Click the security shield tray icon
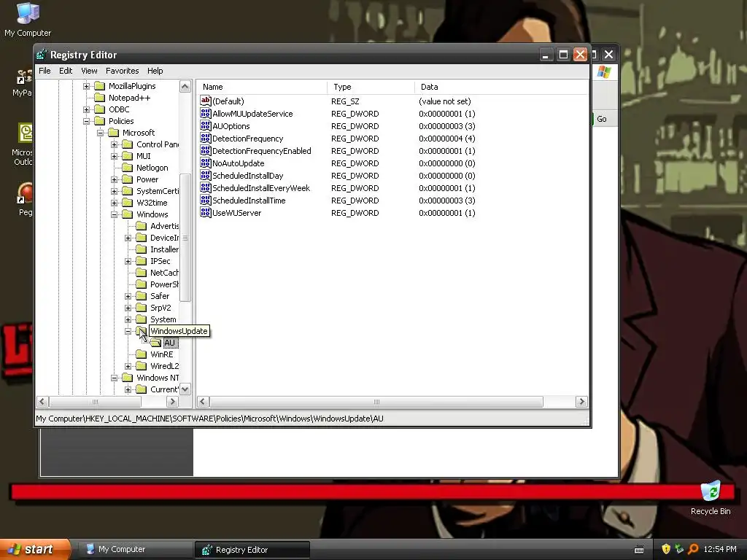 point(666,549)
